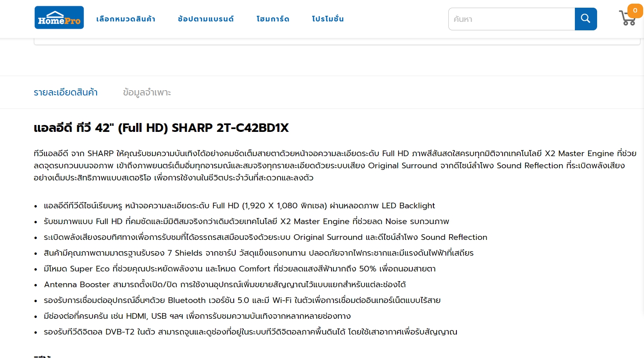Screen dimensions: 644x358
Task: Open the เลือกหมวดสินค้า menu
Action: (126, 19)
